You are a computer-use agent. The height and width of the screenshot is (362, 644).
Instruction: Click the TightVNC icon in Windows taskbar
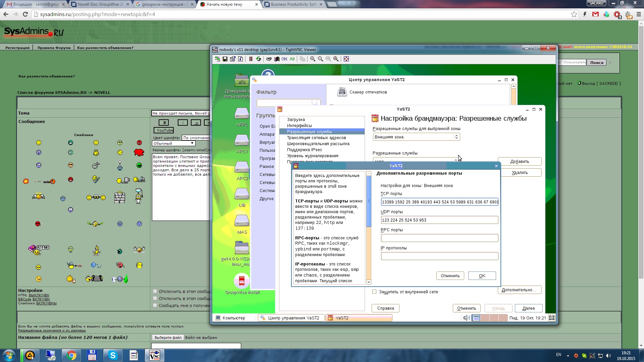pyautogui.click(x=154, y=355)
